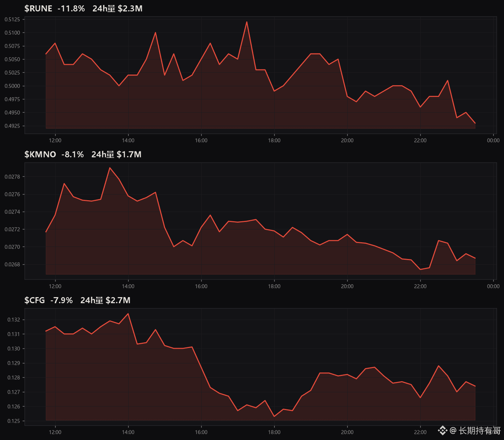
Task: Click the 0.5125 y-axis label
Action: [12, 19]
